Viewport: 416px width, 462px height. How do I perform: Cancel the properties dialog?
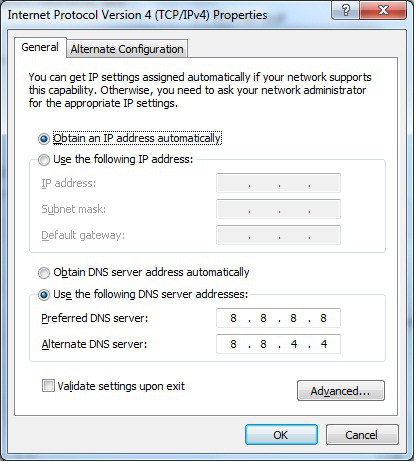point(362,435)
